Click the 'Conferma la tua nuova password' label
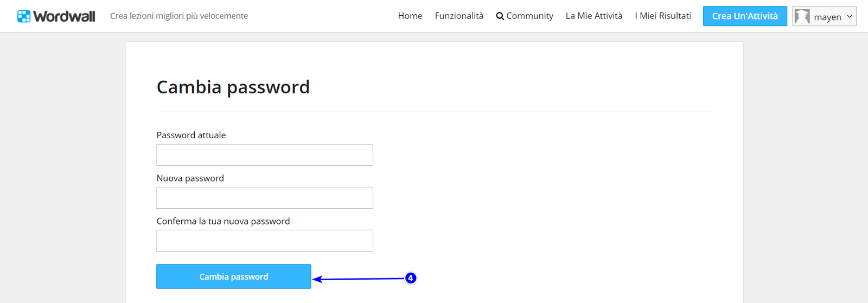The image size is (868, 303). (x=223, y=221)
